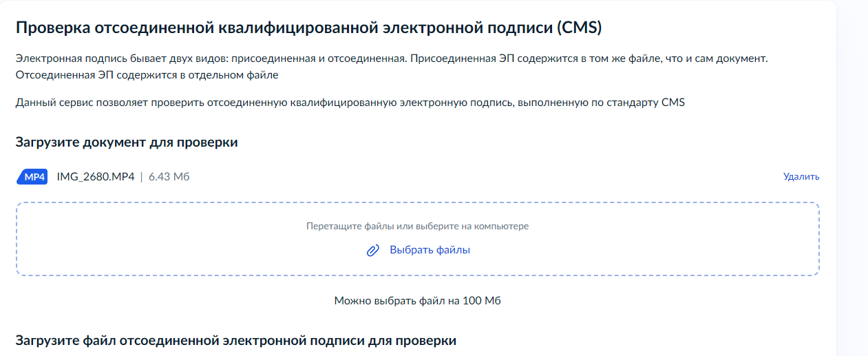Select the IMG_2680.MP4 file name

(96, 177)
